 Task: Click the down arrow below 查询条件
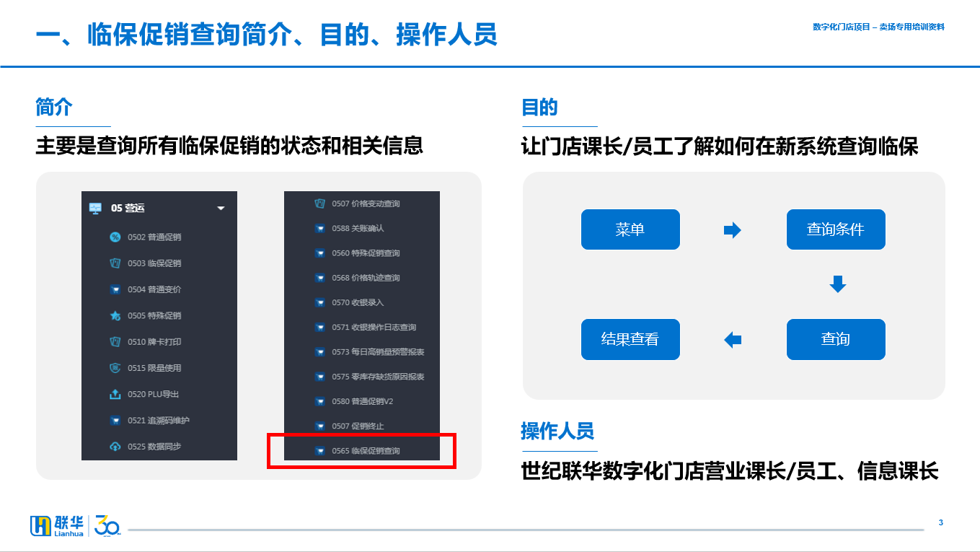click(x=837, y=284)
